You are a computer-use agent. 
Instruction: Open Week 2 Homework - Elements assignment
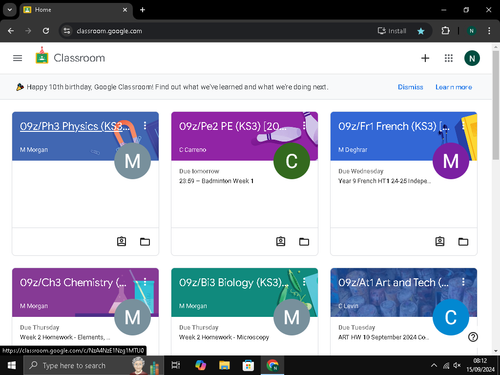point(65,337)
